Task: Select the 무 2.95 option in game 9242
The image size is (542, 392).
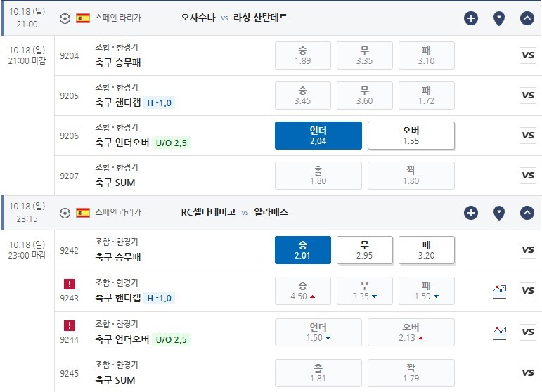Action: click(x=365, y=250)
